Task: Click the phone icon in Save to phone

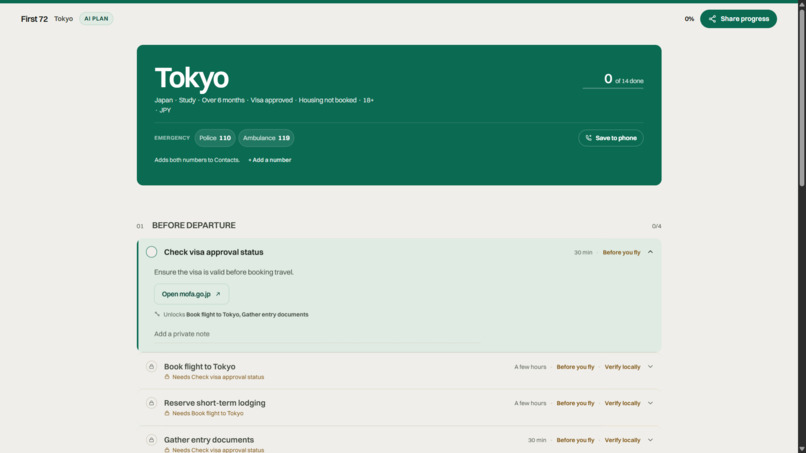Action: pos(589,138)
